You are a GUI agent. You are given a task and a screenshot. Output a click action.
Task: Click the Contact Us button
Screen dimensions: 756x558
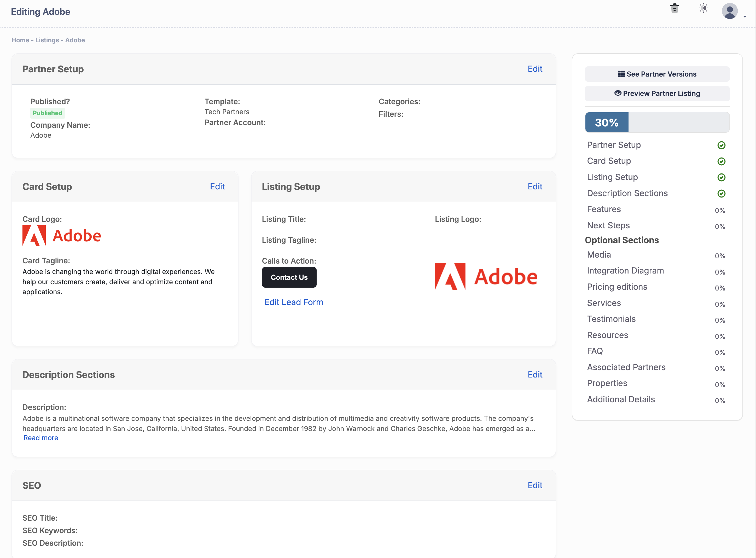pyautogui.click(x=289, y=277)
